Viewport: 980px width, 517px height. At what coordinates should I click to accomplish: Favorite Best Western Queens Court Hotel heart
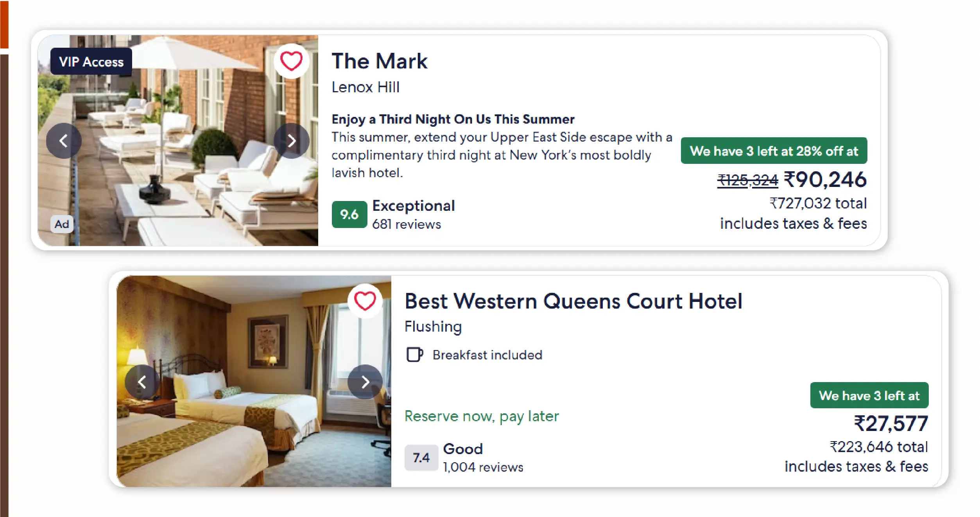[x=365, y=301]
